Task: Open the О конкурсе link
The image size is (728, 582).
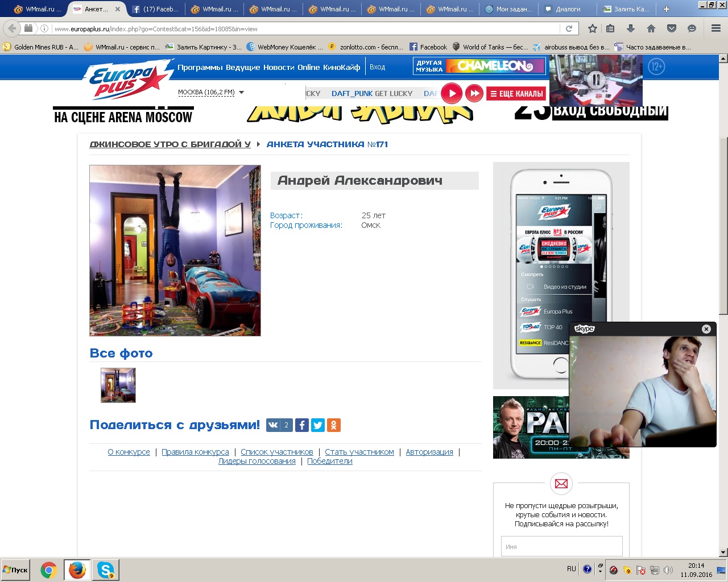Action: coord(129,452)
